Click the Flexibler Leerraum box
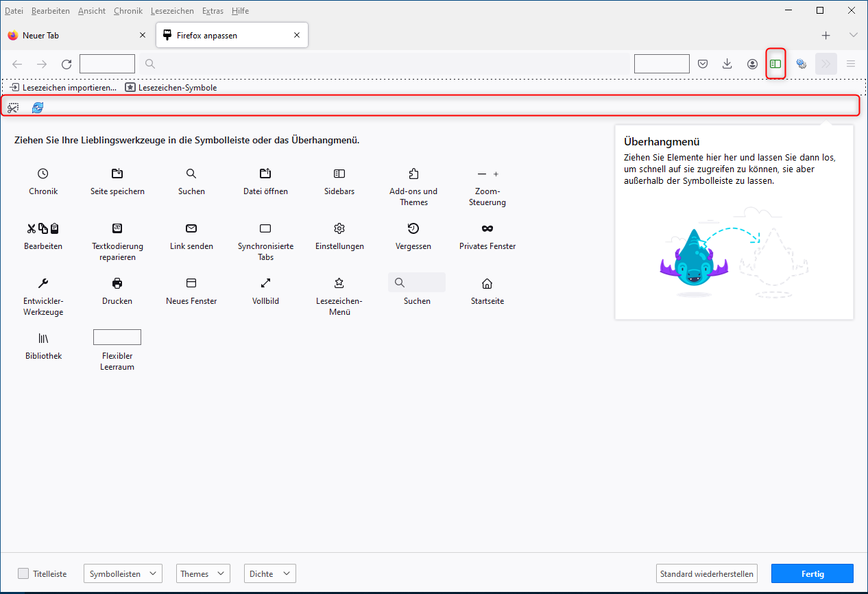The height and width of the screenshot is (594, 868). point(117,337)
